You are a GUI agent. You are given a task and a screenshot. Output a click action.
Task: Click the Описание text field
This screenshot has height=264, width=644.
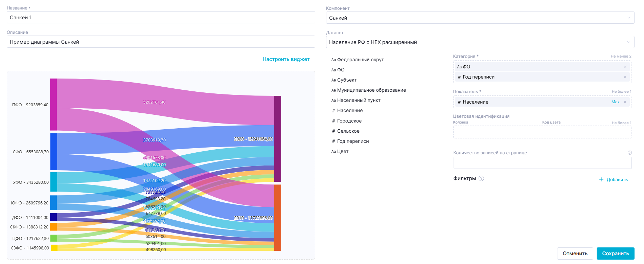161,42
